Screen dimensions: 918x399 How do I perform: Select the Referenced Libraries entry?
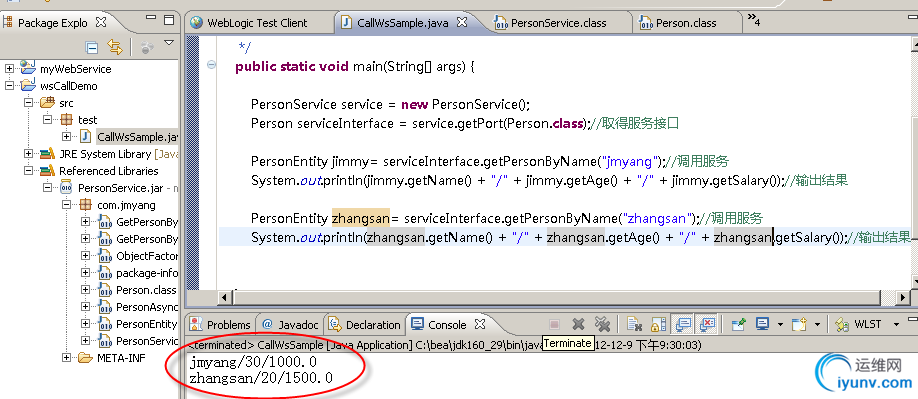108,171
